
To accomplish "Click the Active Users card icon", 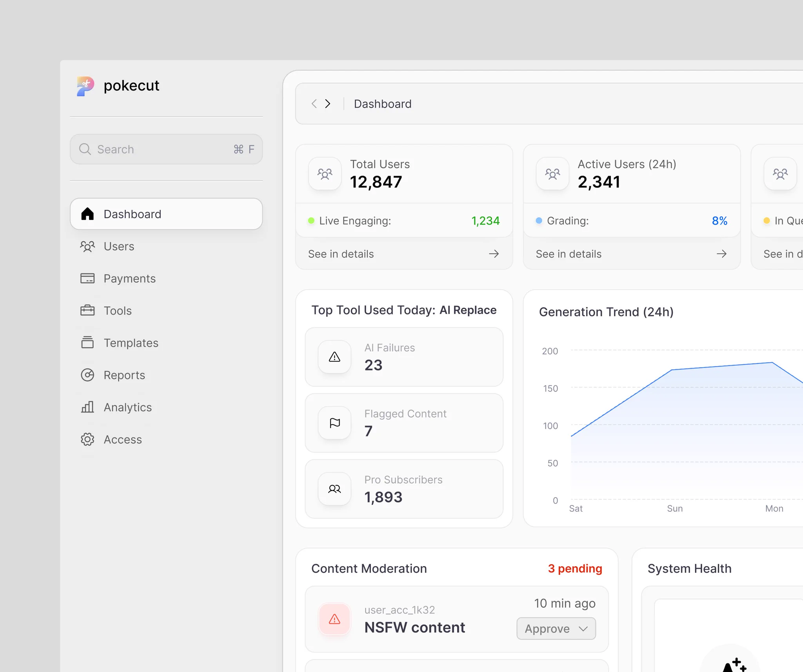I will coord(552,174).
